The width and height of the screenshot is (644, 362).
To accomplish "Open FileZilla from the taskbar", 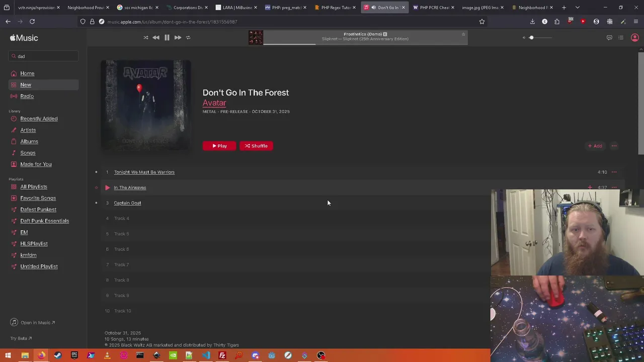I will [x=222, y=355].
